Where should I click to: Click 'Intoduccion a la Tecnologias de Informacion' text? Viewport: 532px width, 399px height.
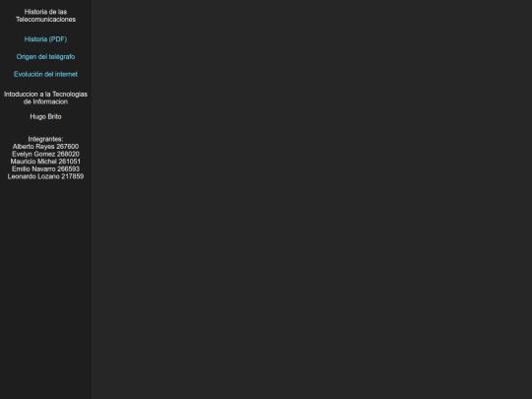pyautogui.click(x=45, y=98)
